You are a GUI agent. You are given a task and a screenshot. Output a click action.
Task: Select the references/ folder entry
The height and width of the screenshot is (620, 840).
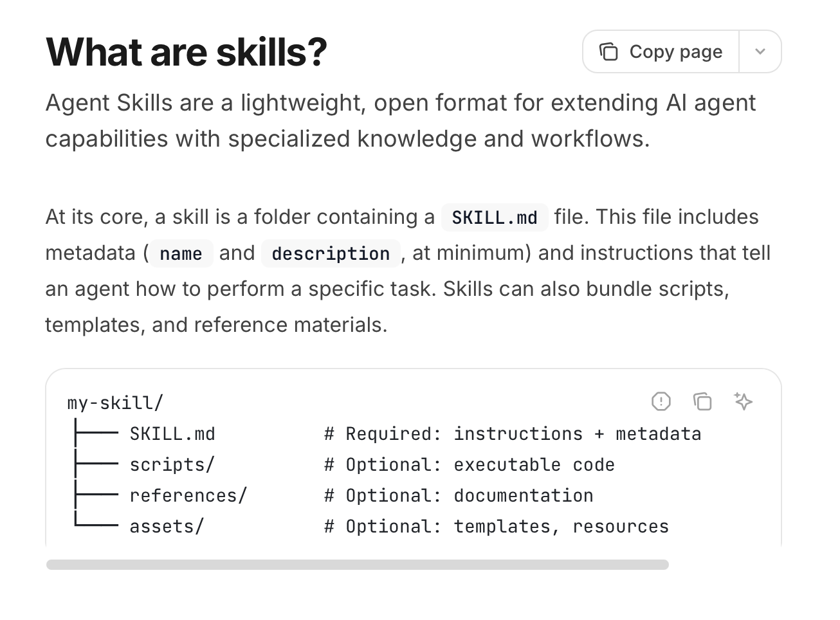tap(188, 495)
